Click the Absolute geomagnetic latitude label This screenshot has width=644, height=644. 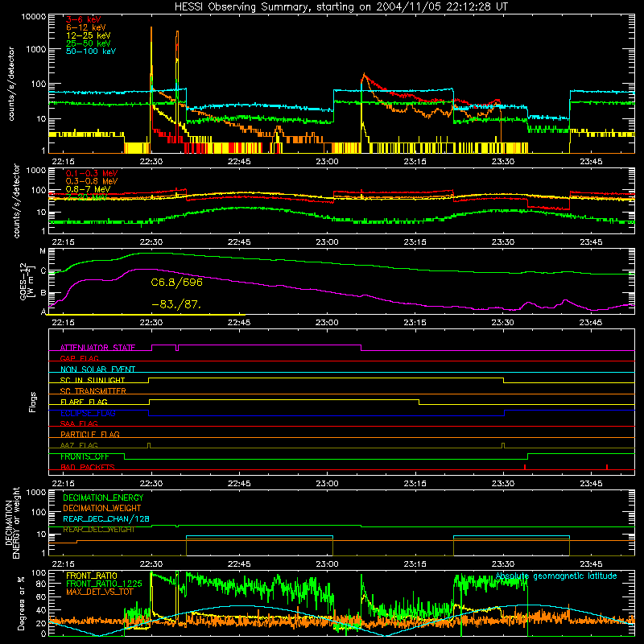point(556,576)
